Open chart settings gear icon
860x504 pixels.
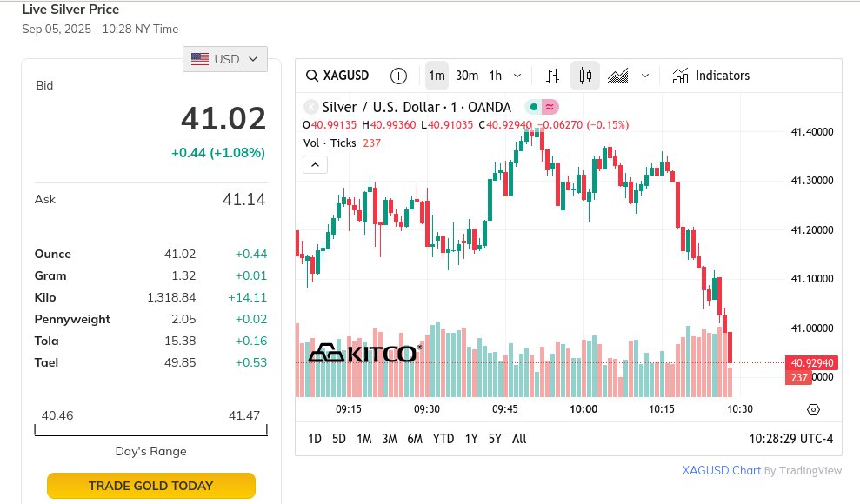point(813,409)
